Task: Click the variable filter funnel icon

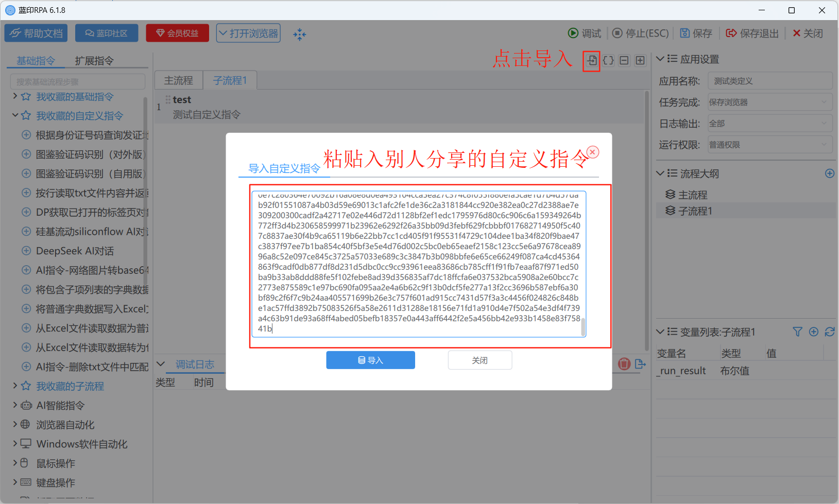Action: (x=798, y=332)
